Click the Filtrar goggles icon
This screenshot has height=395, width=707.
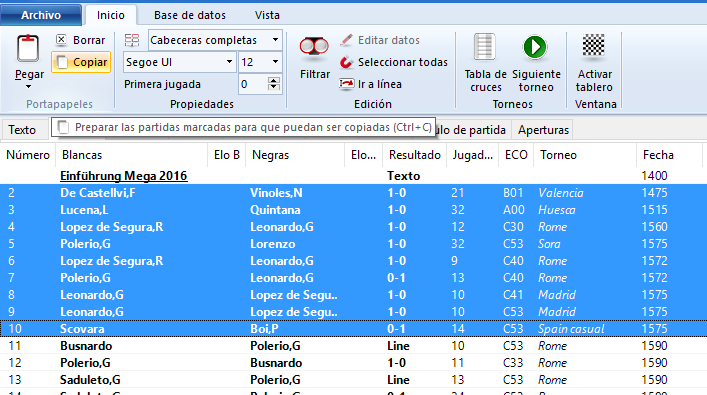(x=314, y=47)
